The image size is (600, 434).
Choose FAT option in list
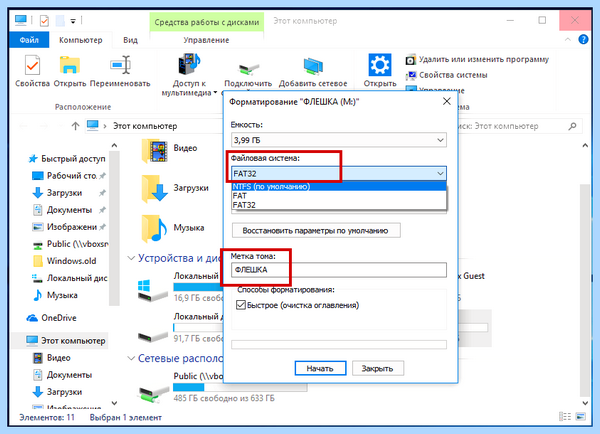pos(339,196)
